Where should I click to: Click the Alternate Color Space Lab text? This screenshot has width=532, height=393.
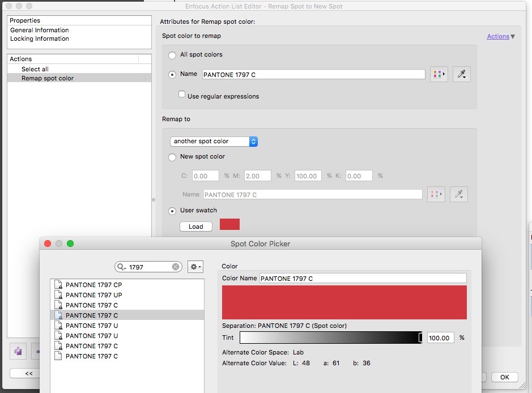click(x=263, y=352)
